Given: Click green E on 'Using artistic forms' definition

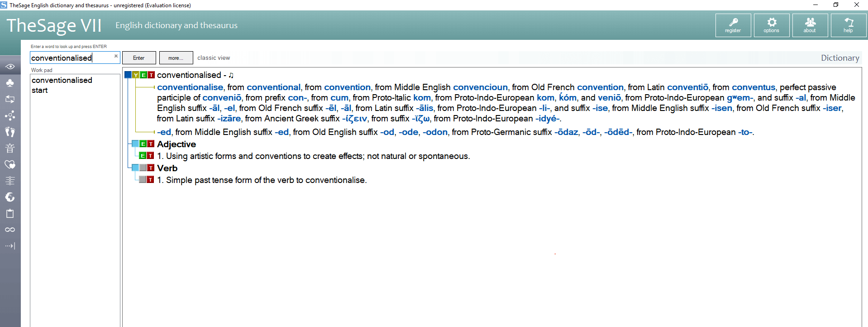Looking at the screenshot, I should click(143, 156).
